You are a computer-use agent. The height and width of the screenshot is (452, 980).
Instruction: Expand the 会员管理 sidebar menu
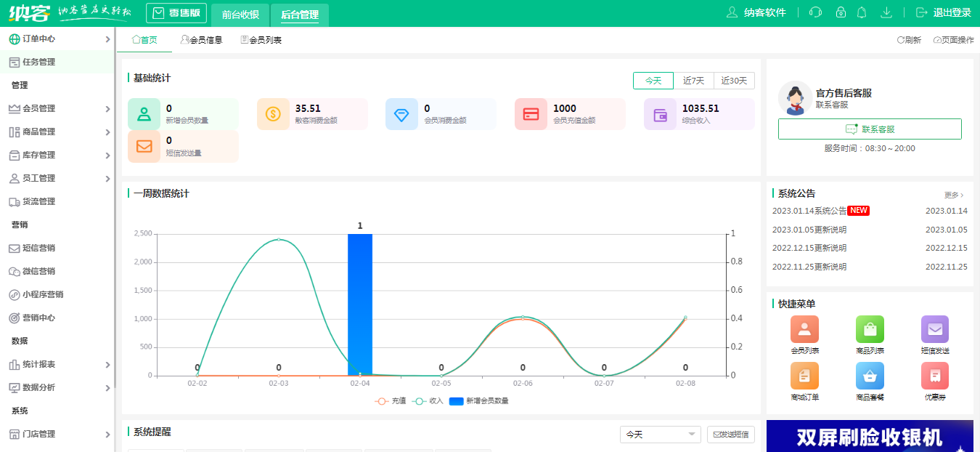pos(58,108)
